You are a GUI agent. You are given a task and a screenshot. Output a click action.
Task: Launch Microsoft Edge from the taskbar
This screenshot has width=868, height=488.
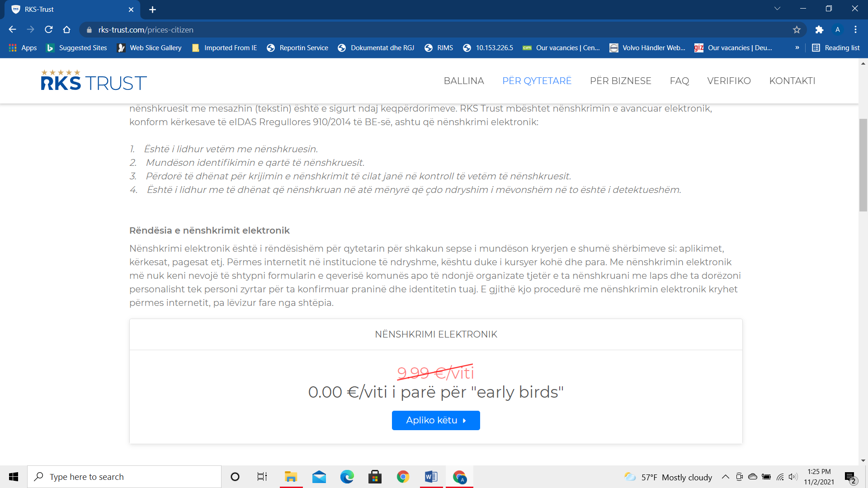click(x=347, y=477)
